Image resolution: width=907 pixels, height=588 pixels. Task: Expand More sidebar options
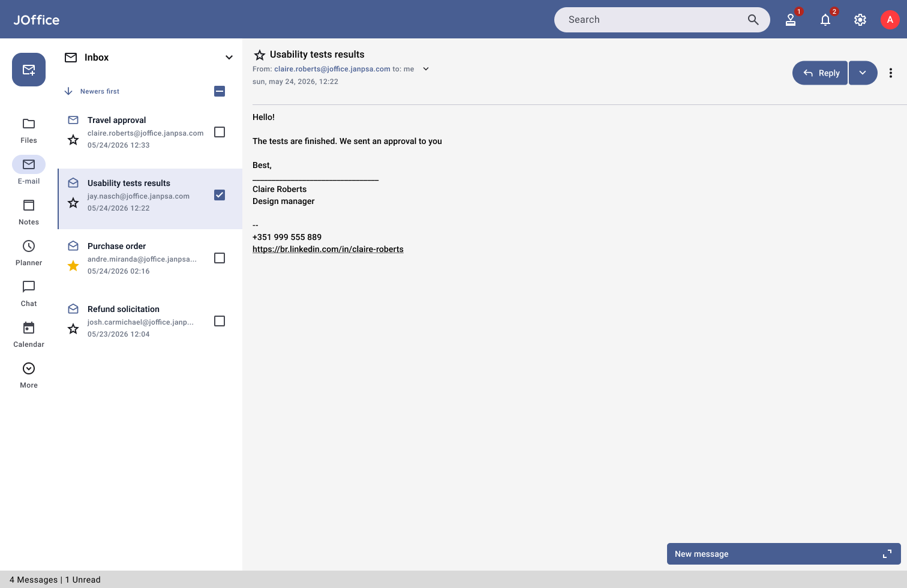point(29,375)
